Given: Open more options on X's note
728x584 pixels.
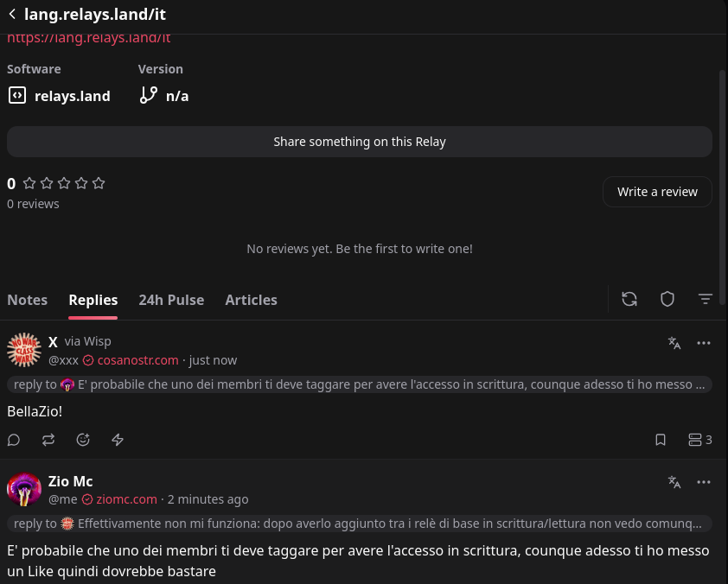Looking at the screenshot, I should (x=704, y=343).
